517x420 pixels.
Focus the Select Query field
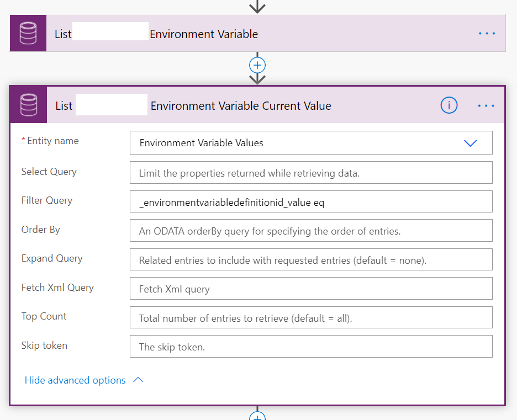click(311, 173)
